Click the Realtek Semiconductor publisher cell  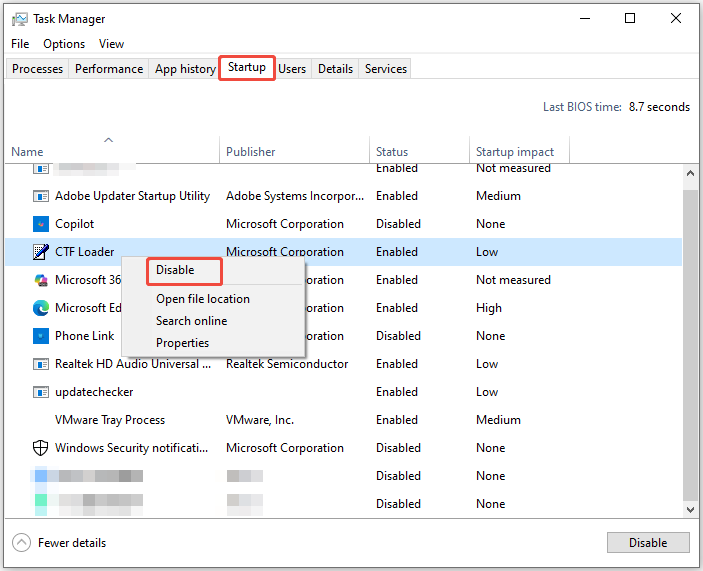pos(287,364)
